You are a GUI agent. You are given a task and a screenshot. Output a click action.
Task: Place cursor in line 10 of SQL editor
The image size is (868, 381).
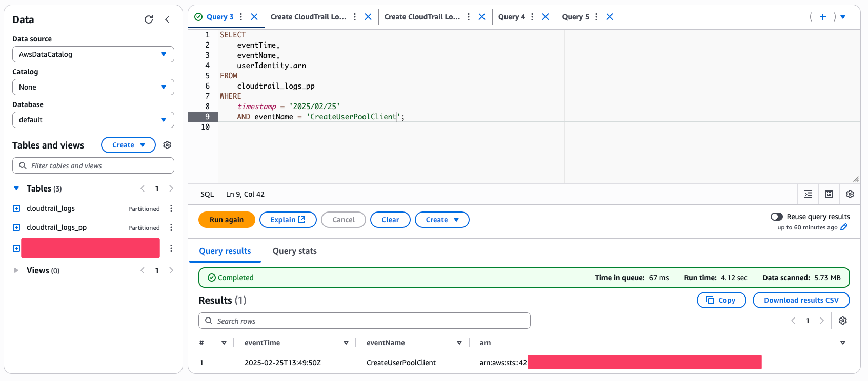pos(538,127)
